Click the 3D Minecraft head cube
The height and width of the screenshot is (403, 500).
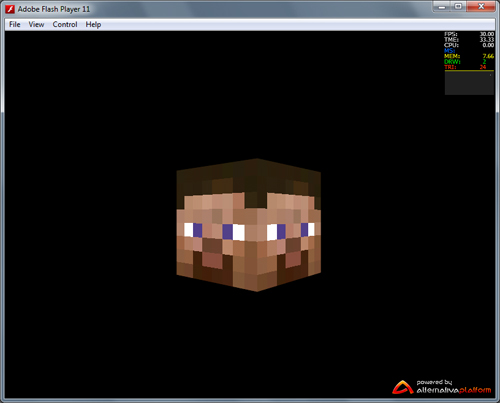249,225
